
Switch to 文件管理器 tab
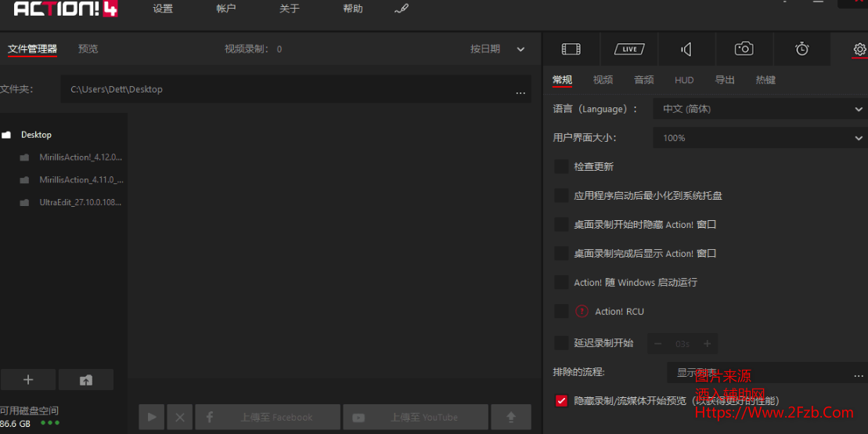click(32, 49)
